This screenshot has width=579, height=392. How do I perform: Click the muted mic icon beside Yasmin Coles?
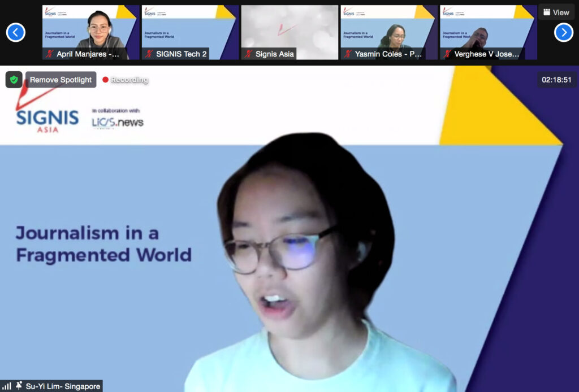[x=348, y=54]
